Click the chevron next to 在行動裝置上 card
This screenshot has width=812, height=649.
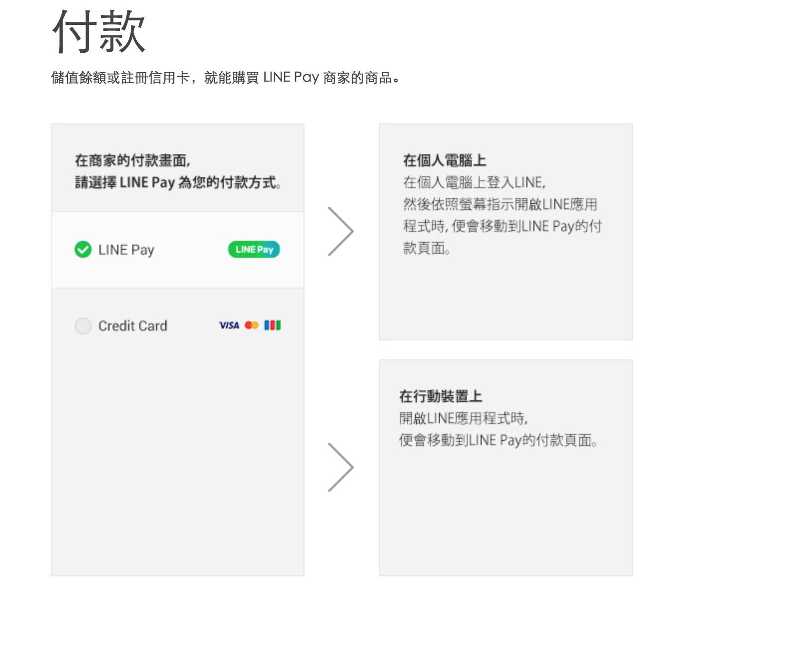[341, 467]
